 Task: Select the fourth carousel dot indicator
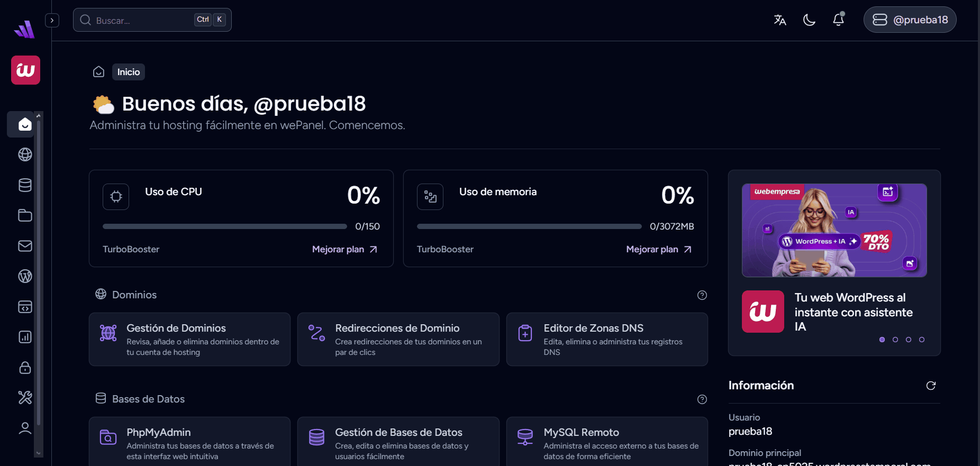(x=922, y=340)
